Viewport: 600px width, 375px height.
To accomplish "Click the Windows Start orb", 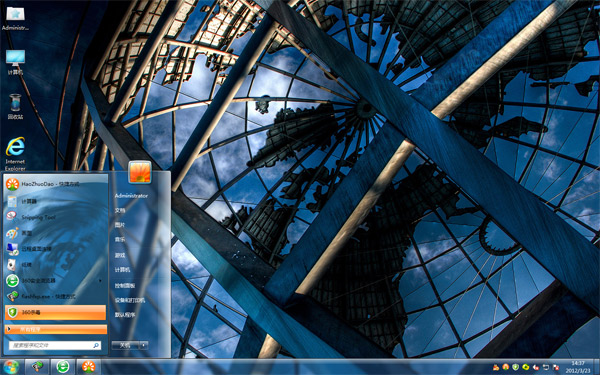I will click(x=11, y=367).
